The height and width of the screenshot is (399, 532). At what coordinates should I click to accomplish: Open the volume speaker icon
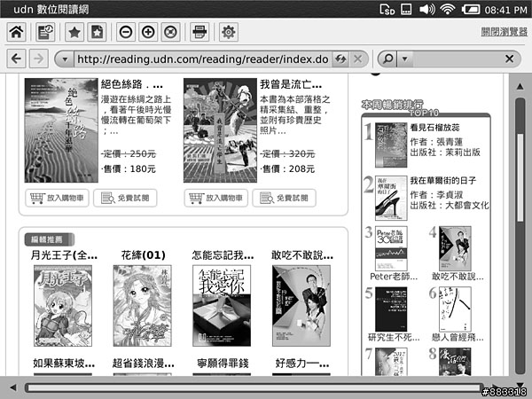(x=427, y=9)
